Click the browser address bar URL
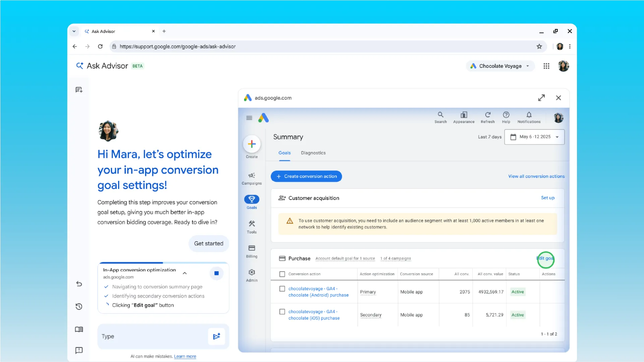This screenshot has height=362, width=644. pos(178,47)
